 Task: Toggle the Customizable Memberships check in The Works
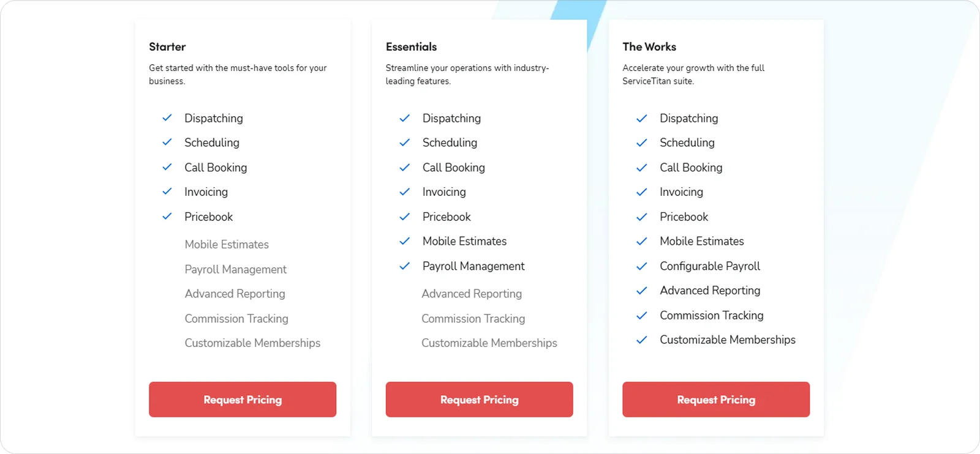pyautogui.click(x=642, y=340)
